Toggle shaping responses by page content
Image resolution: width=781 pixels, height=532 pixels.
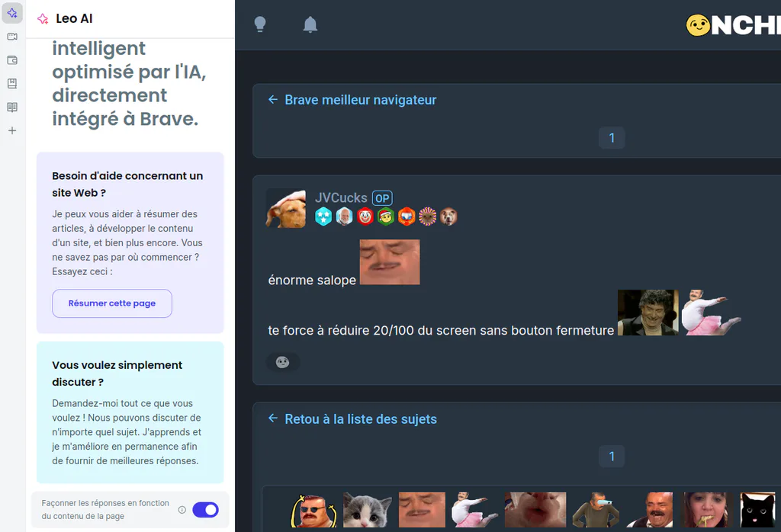coord(205,510)
